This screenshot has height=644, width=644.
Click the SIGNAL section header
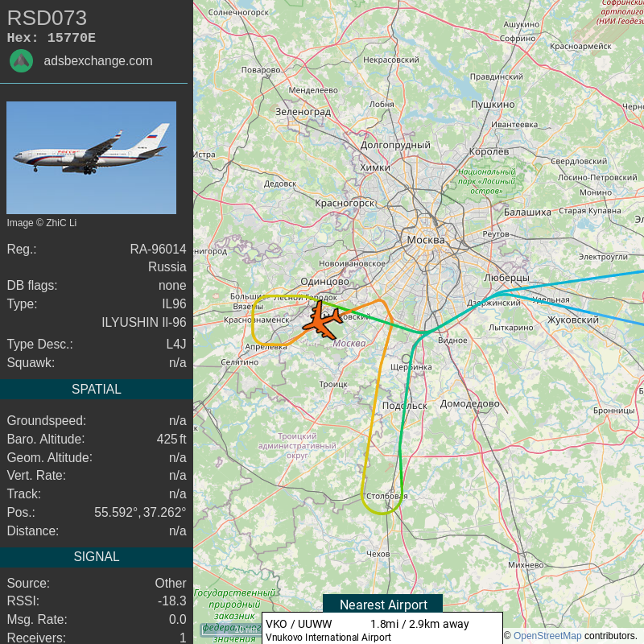(97, 556)
